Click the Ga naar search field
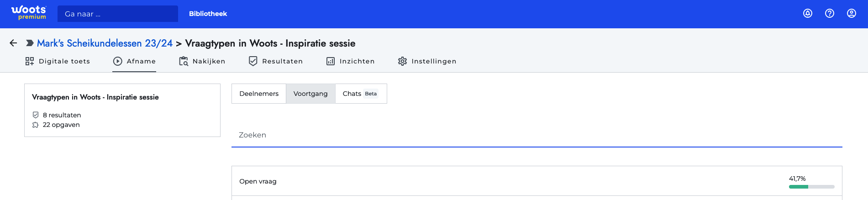This screenshot has width=868, height=200. tap(118, 14)
